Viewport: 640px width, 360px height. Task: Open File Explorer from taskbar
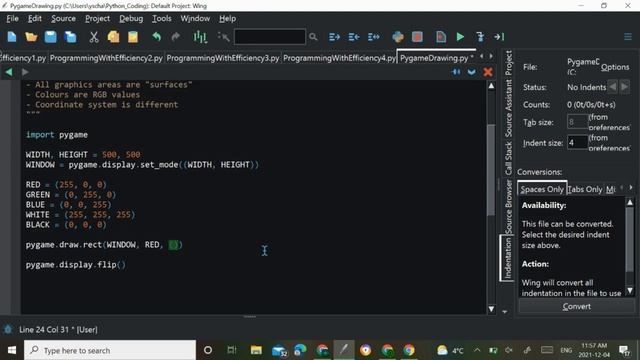coord(256,350)
